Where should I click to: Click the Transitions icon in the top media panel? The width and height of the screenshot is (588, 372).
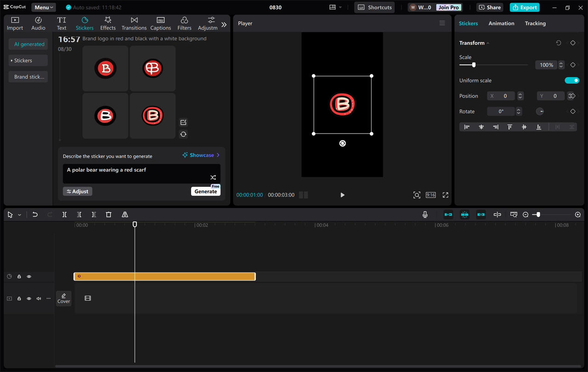coord(134,23)
